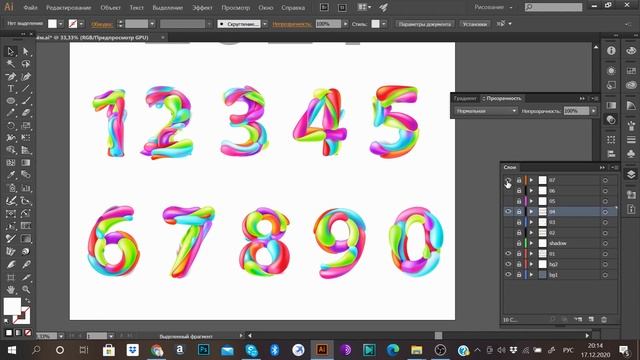Open Файл menu
The width and height of the screenshot is (640, 360).
click(x=30, y=8)
